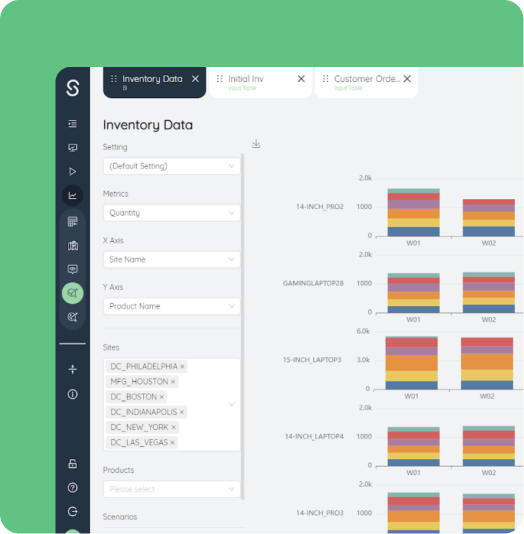This screenshot has height=534, width=524.
Task: Click the Products Please select field
Action: click(x=172, y=489)
